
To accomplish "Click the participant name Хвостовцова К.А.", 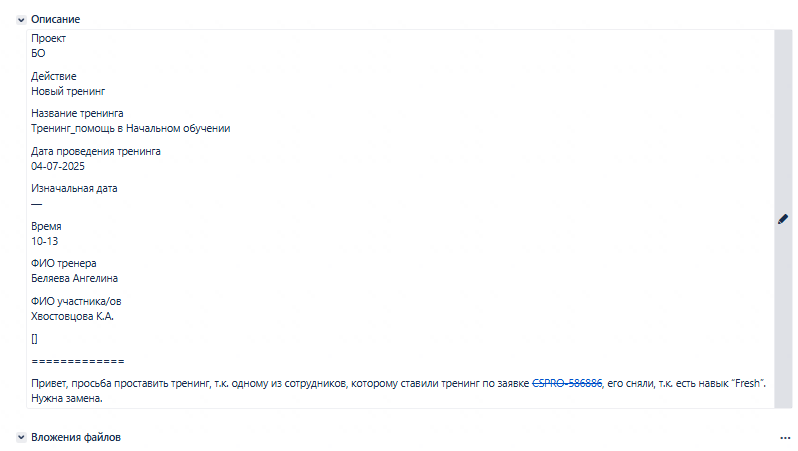I will [x=72, y=317].
